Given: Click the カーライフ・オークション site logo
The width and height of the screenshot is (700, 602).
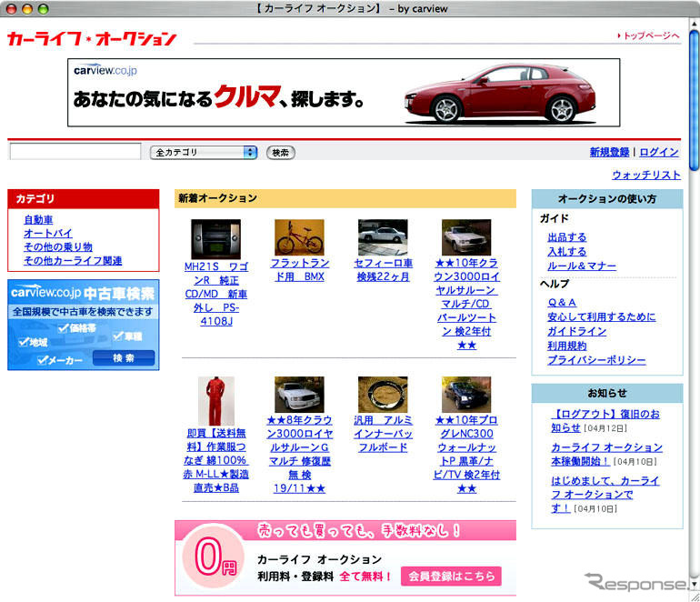Looking at the screenshot, I should (92, 39).
